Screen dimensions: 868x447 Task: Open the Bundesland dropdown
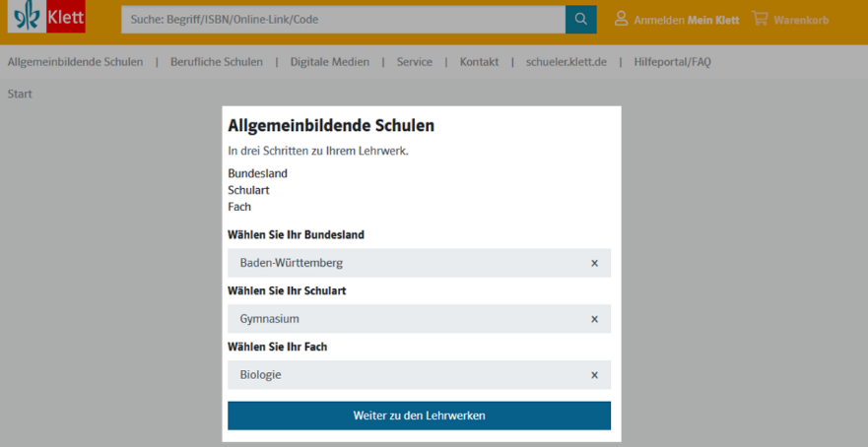pos(404,263)
